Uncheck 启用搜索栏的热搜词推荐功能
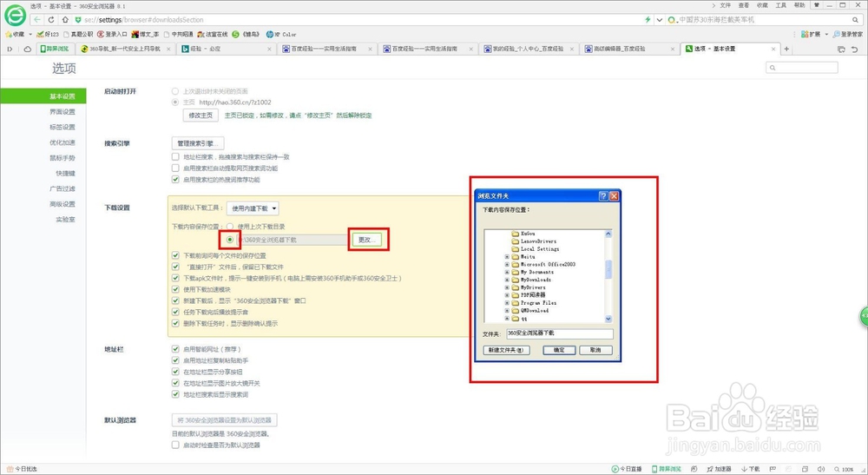 click(x=175, y=180)
